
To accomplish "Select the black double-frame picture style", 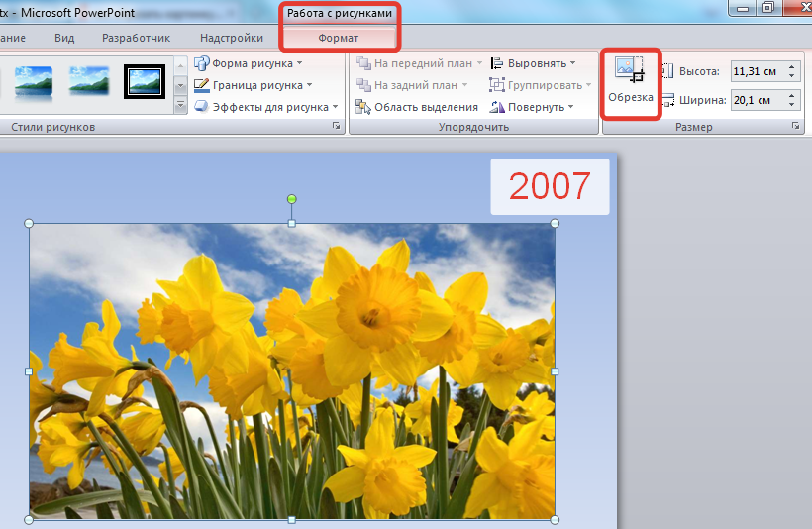I will point(145,81).
